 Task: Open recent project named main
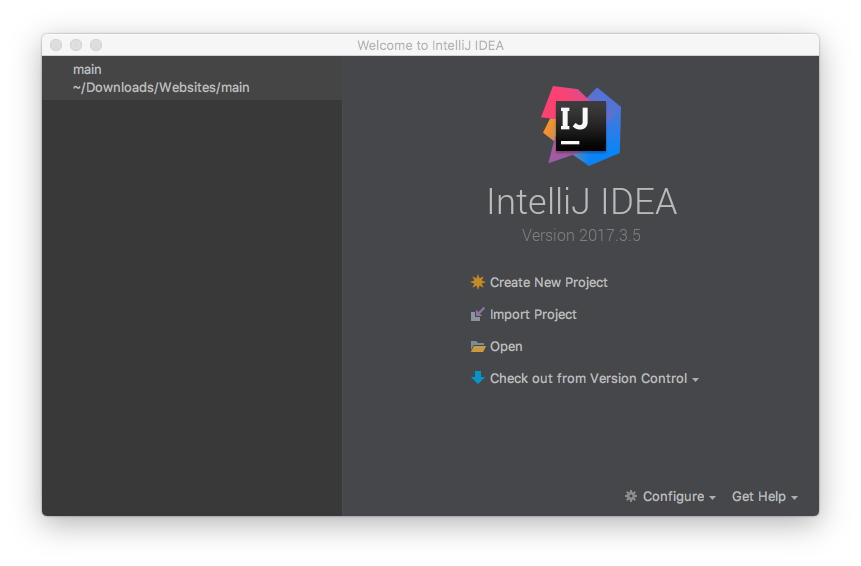pos(192,79)
